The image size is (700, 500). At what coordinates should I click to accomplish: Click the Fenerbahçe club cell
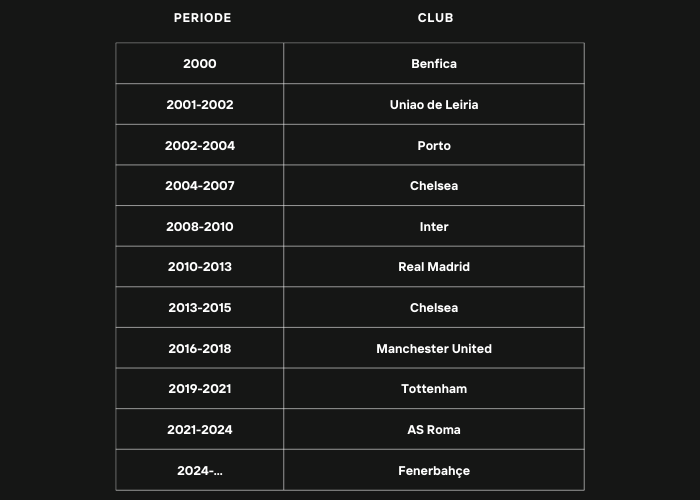click(434, 470)
